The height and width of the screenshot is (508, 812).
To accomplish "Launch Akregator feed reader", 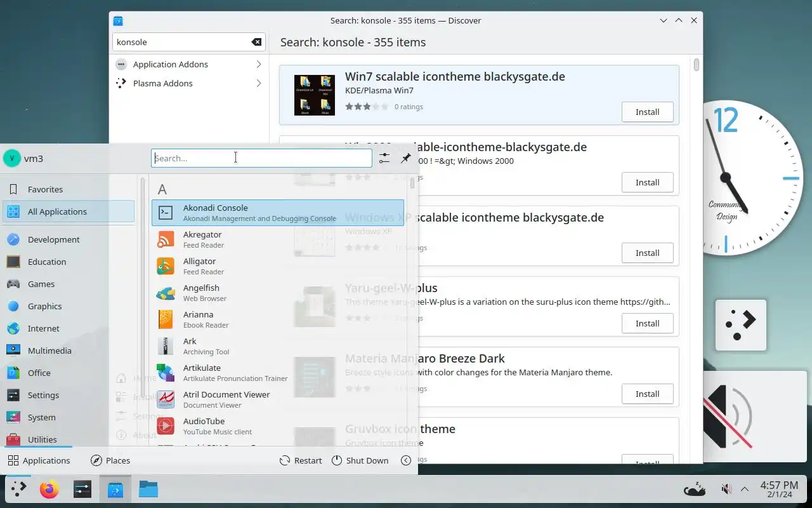I will 277,239.
